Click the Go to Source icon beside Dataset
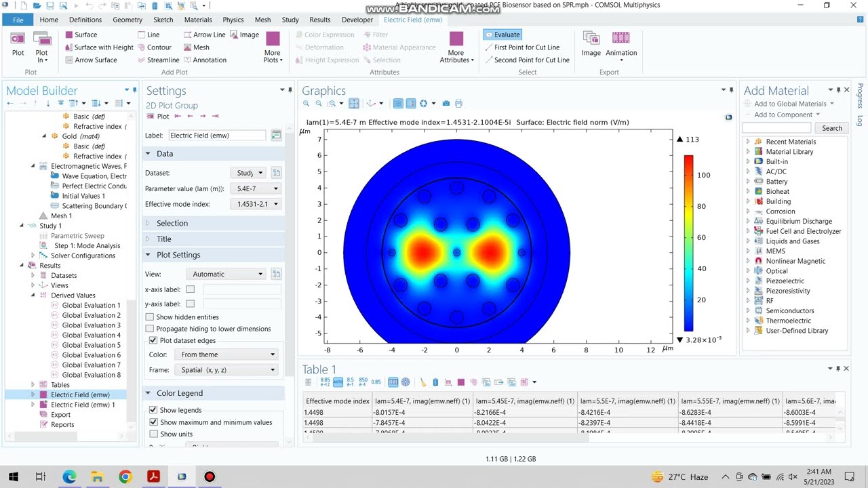The height and width of the screenshot is (488, 868). pyautogui.click(x=276, y=173)
